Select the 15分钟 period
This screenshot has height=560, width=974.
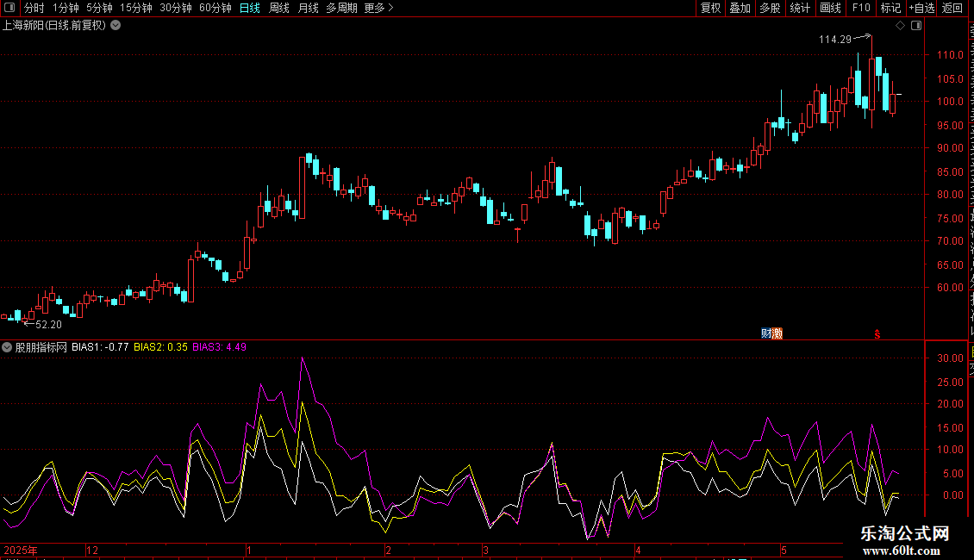[x=136, y=8]
